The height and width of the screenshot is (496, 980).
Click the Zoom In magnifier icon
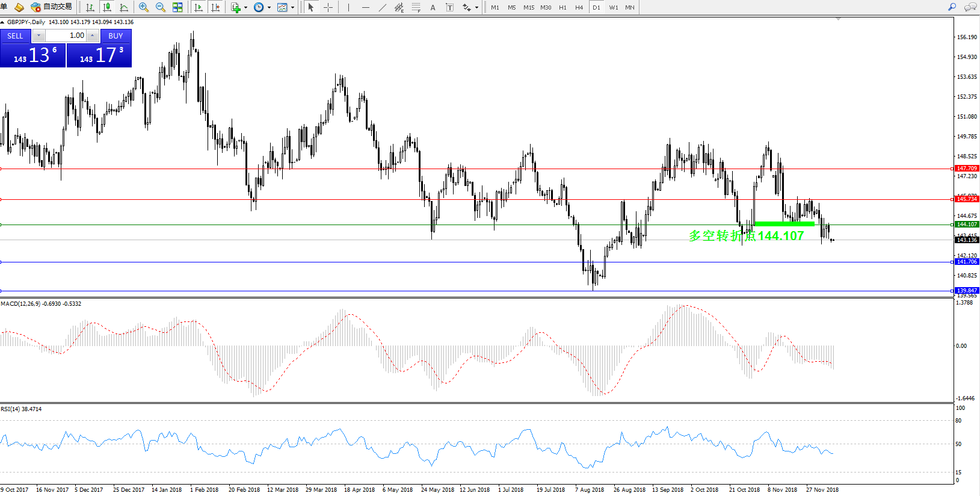point(144,7)
